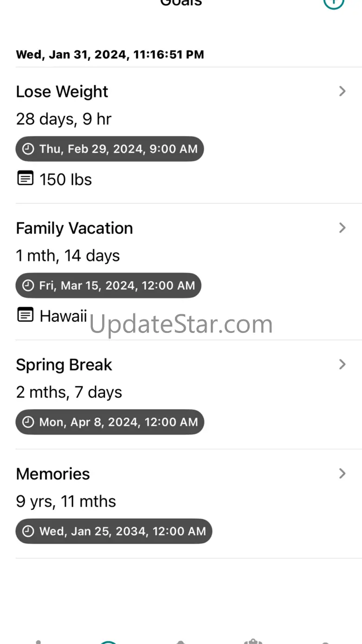
Task: Select the Lose Weight goal title
Action: click(62, 92)
